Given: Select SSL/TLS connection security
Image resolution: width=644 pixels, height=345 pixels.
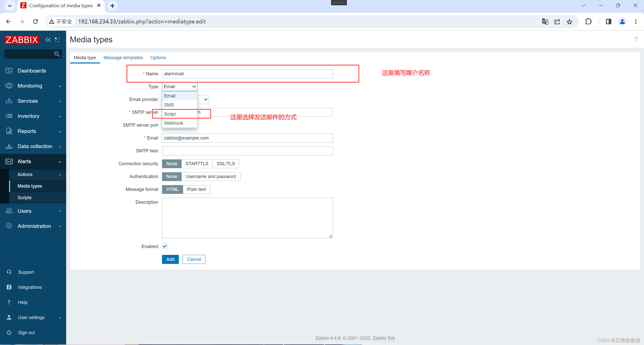Looking at the screenshot, I should [x=226, y=164].
